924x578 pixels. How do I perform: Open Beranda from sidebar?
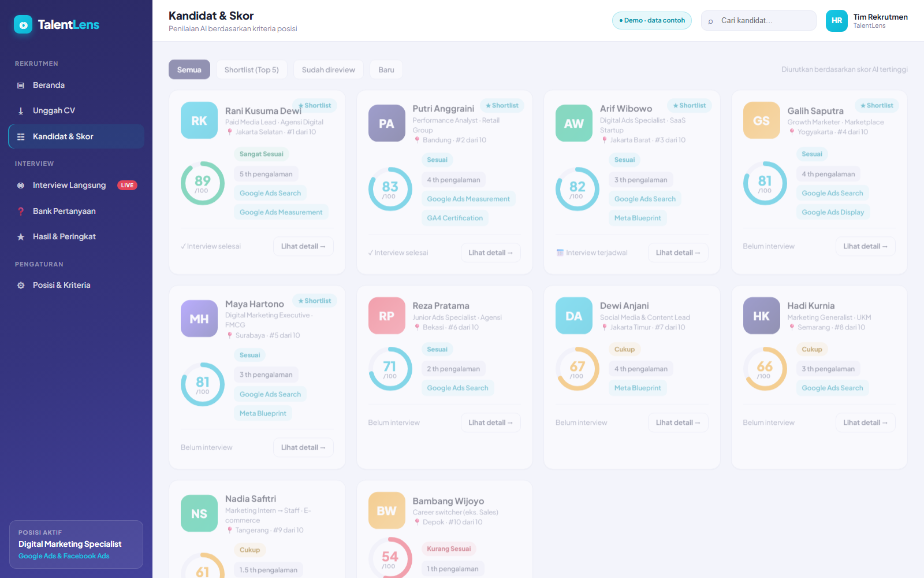click(x=76, y=85)
